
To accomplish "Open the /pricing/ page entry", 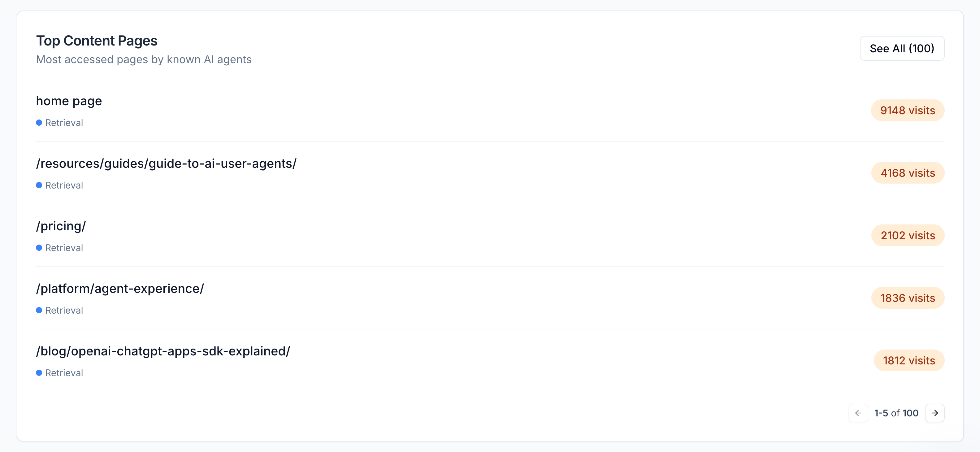I will tap(60, 226).
